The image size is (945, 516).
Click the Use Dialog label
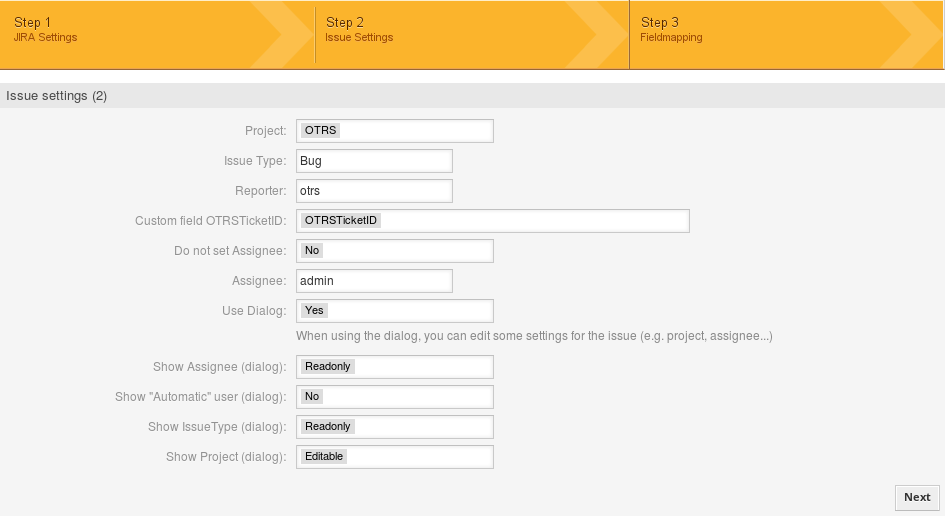pyautogui.click(x=254, y=311)
